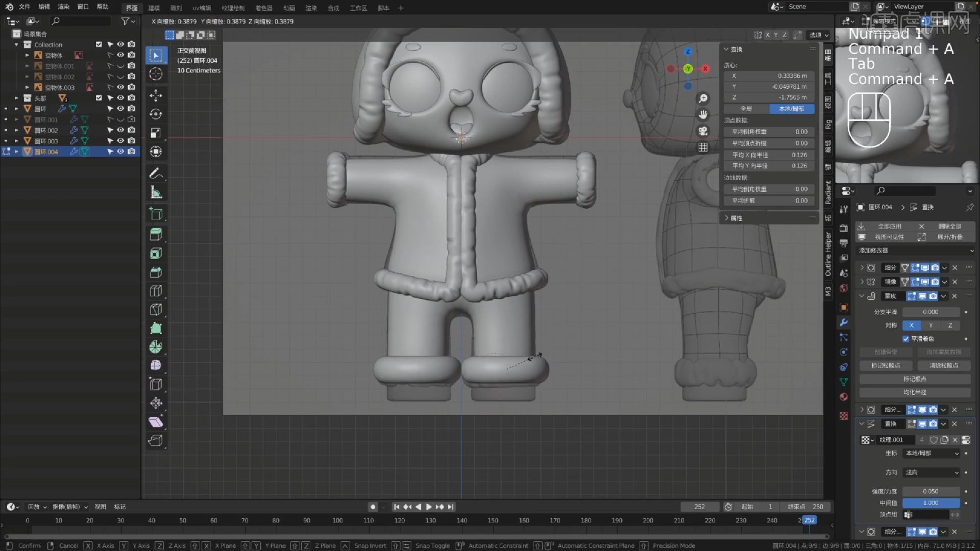The width and height of the screenshot is (980, 551).
Task: Pin the properties editor context
Action: 969,207
